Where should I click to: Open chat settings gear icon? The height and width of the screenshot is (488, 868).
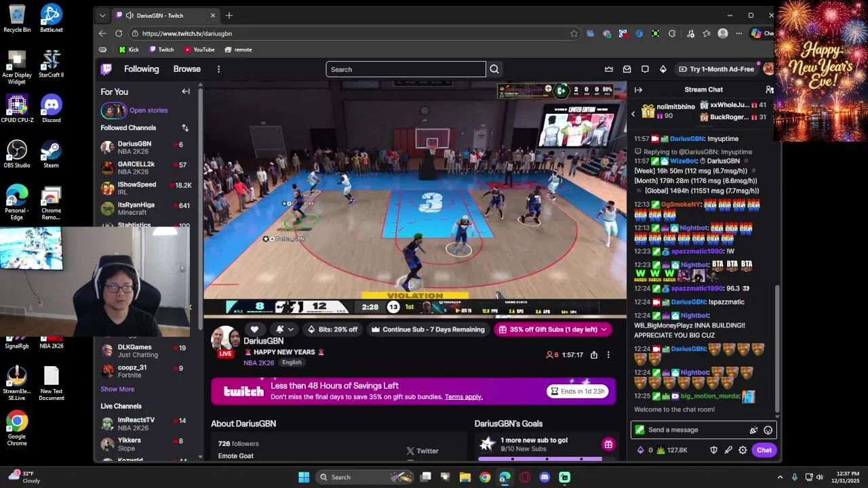(x=743, y=450)
